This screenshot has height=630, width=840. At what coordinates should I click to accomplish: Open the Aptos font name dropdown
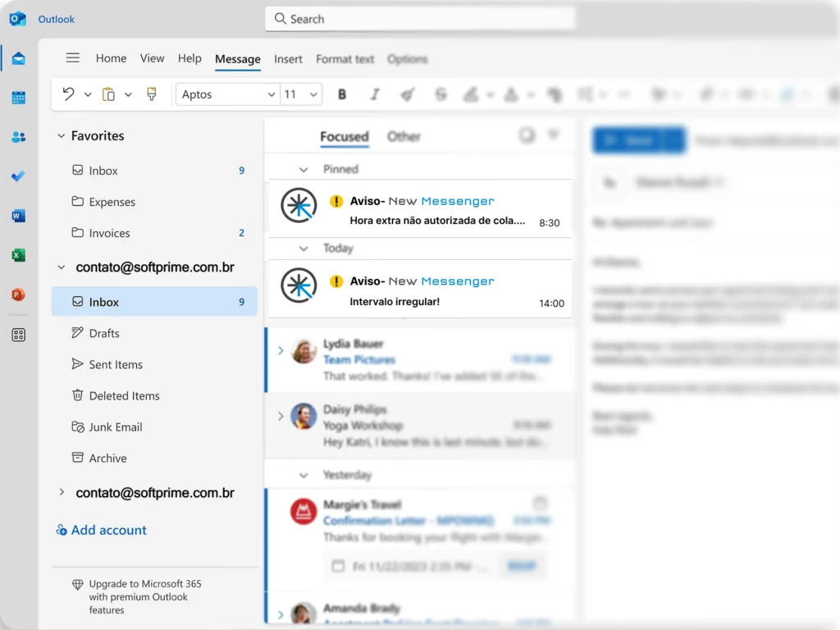tap(227, 94)
